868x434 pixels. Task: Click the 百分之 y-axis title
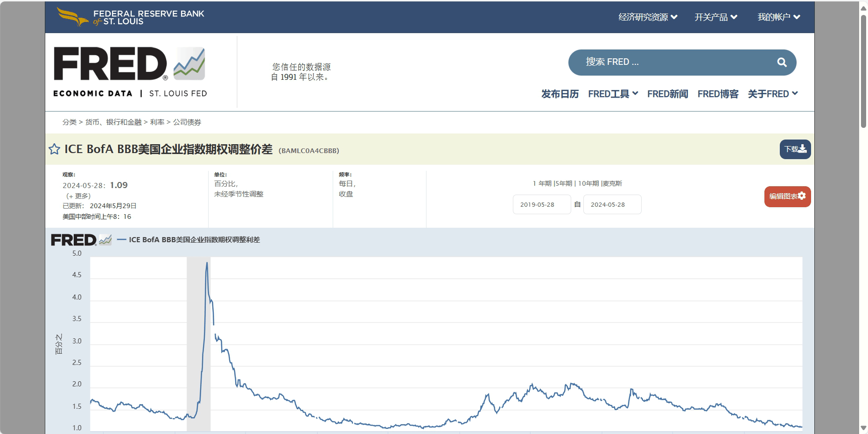59,344
